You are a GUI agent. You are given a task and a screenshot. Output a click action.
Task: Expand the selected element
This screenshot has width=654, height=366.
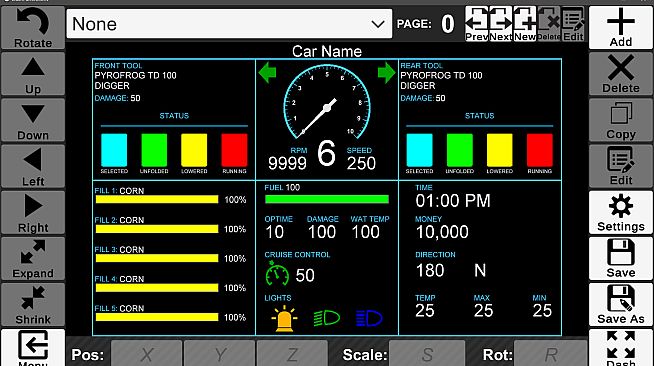pyautogui.click(x=33, y=259)
